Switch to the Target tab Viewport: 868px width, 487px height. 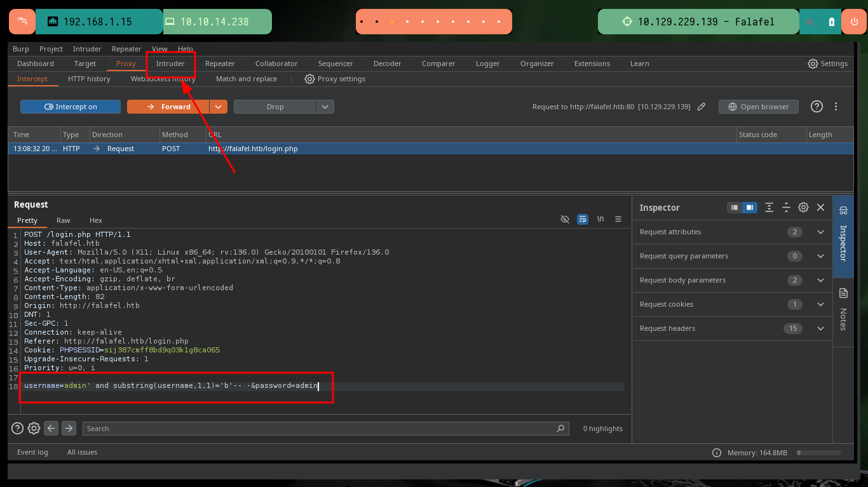85,63
